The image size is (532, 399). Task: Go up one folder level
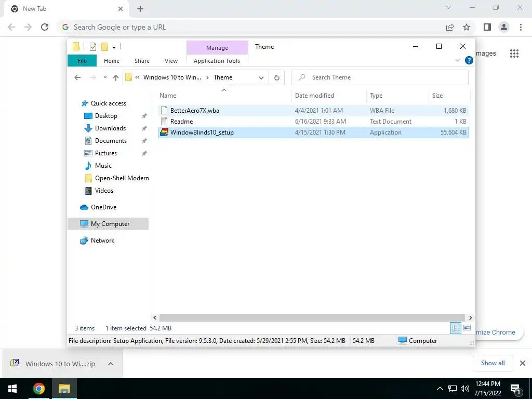click(116, 78)
